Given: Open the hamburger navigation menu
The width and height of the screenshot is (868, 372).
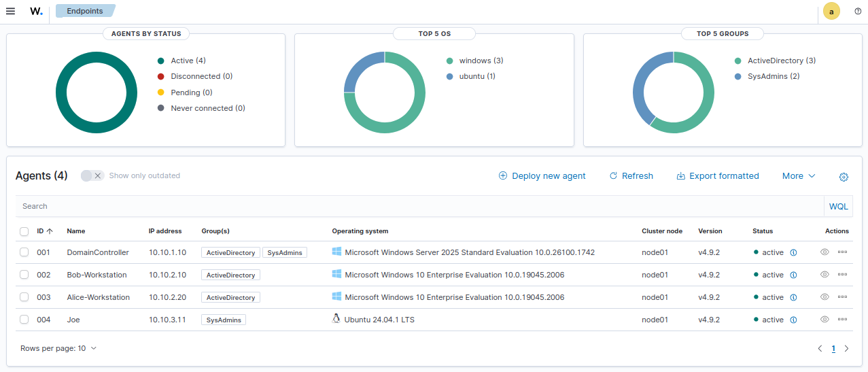Looking at the screenshot, I should point(10,12).
